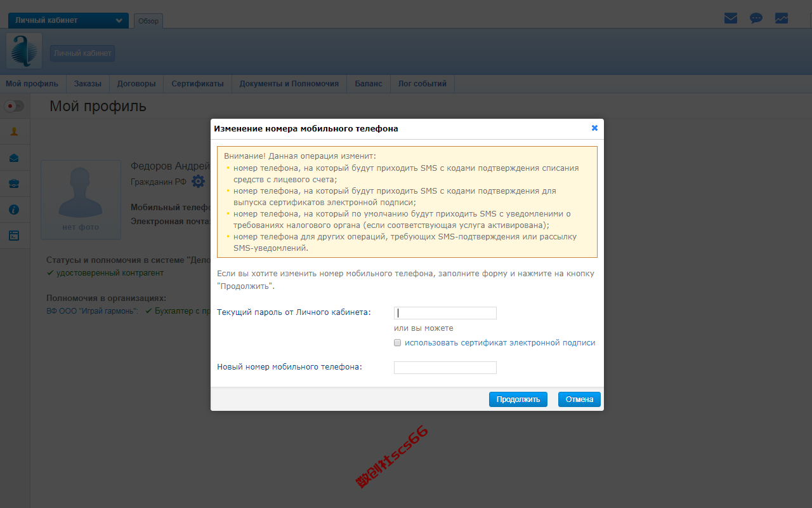Open the info sidebar icon
This screenshot has height=508, width=812.
(x=14, y=210)
